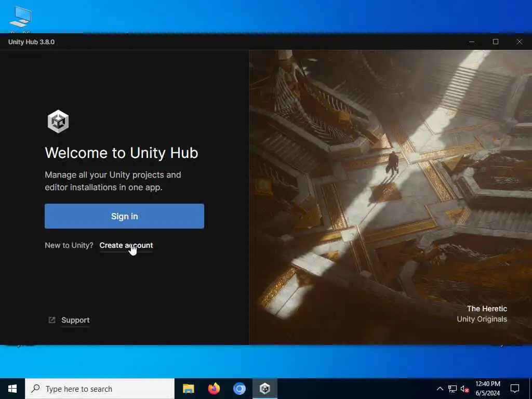This screenshot has height=399, width=532.
Task: Minimize the Unity Hub window
Action: click(x=472, y=42)
